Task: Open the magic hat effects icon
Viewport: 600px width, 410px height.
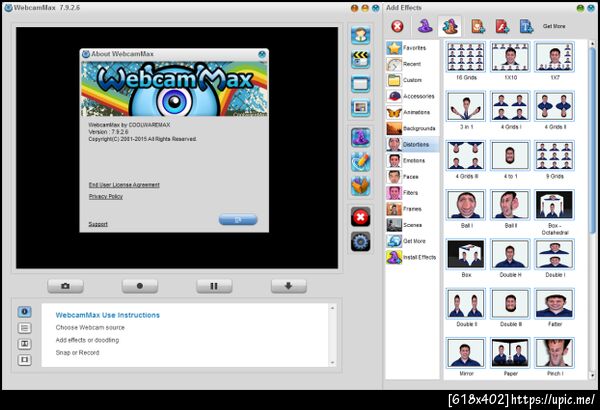Action: (x=360, y=137)
